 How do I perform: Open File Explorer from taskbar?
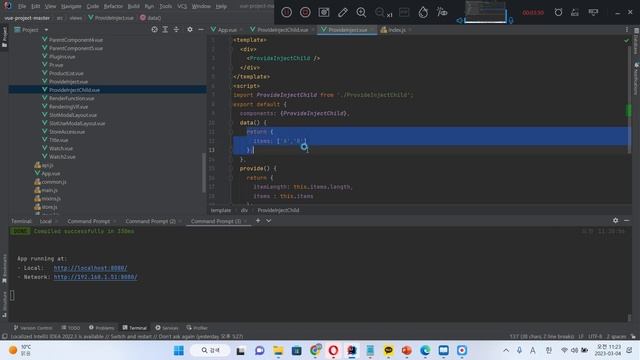(x=278, y=351)
